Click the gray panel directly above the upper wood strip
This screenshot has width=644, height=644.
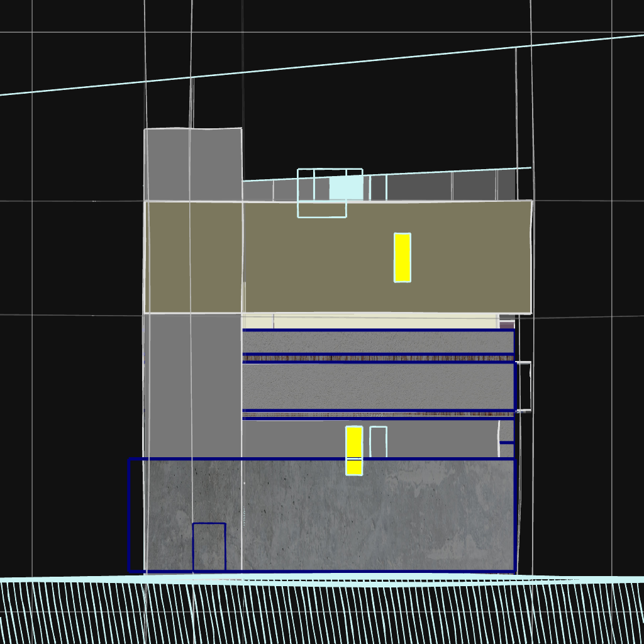tap(377, 341)
